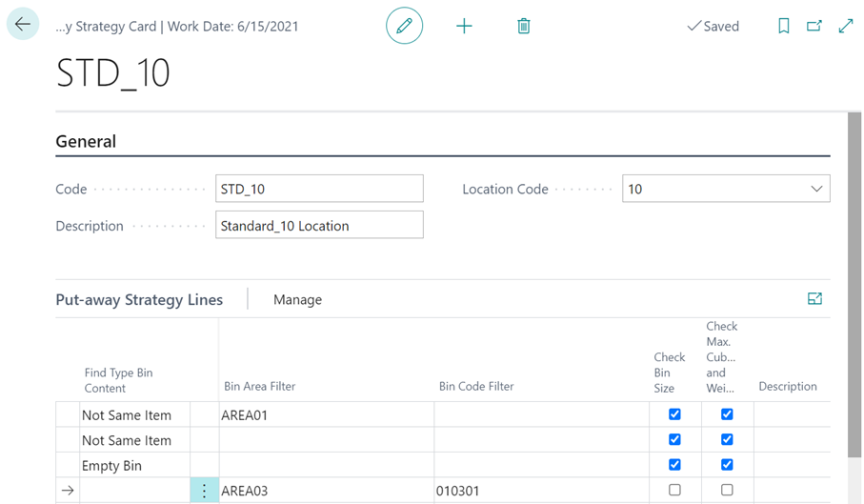
Task: Delete the card using the trash icon
Action: (523, 26)
